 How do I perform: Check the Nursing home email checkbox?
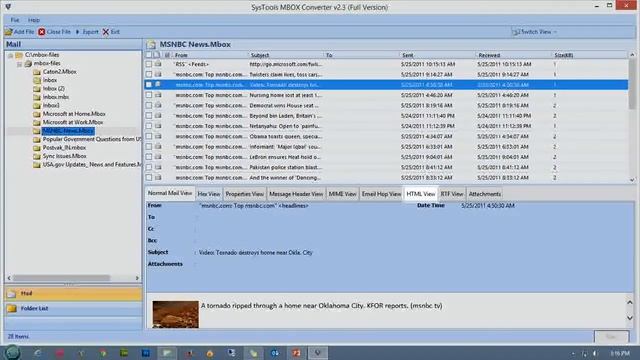pyautogui.click(x=149, y=95)
